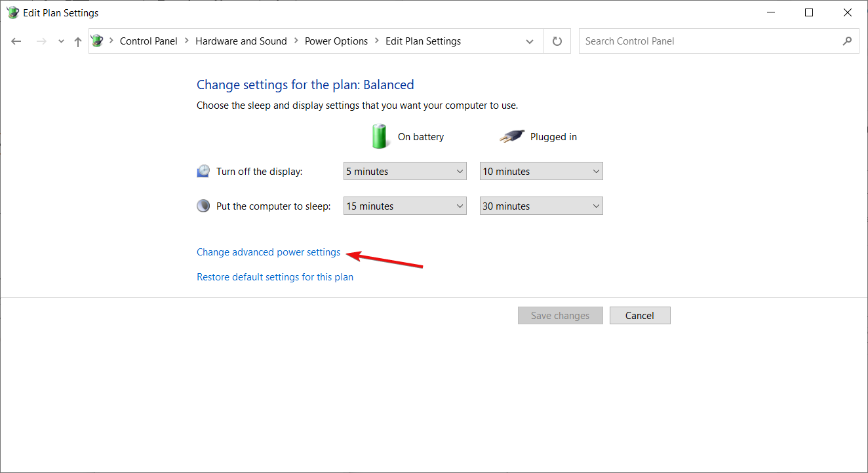Click the Power Options address bar icon
The image size is (868, 473).
pos(98,41)
